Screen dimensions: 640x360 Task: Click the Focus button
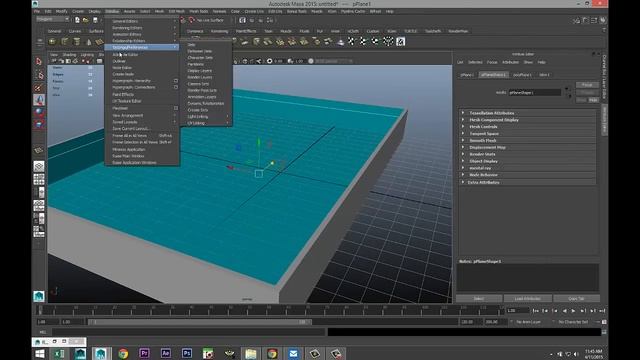(x=587, y=85)
